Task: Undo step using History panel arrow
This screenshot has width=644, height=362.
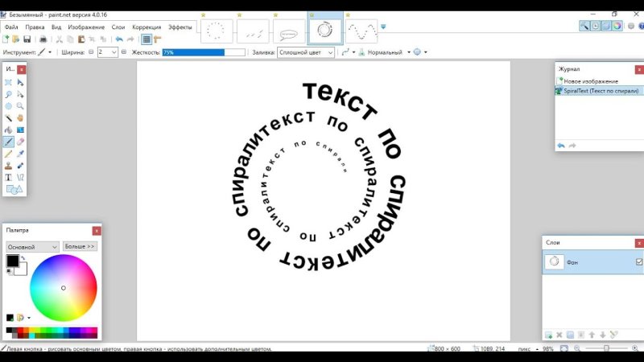Action: click(x=561, y=146)
